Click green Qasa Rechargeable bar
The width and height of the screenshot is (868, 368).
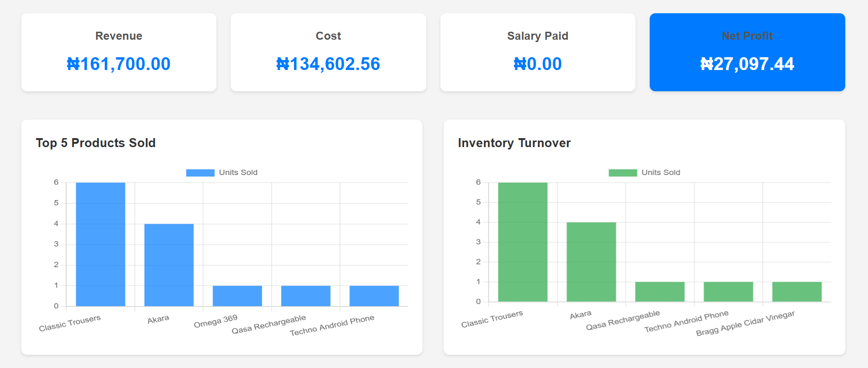tap(660, 291)
